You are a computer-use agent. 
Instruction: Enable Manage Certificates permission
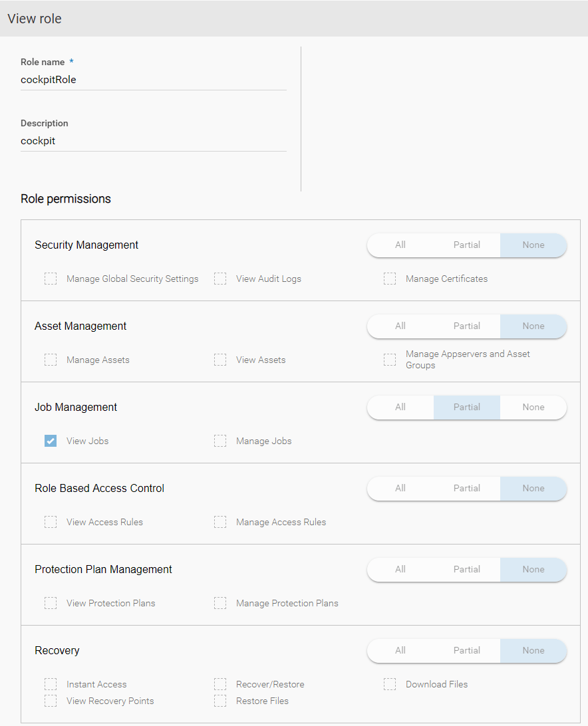pos(390,279)
